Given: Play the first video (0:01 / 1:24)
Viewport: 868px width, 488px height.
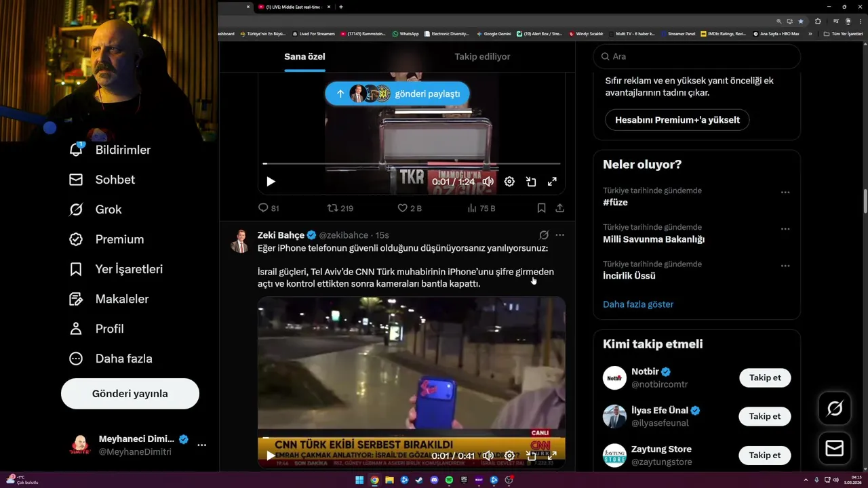Looking at the screenshot, I should pos(271,182).
